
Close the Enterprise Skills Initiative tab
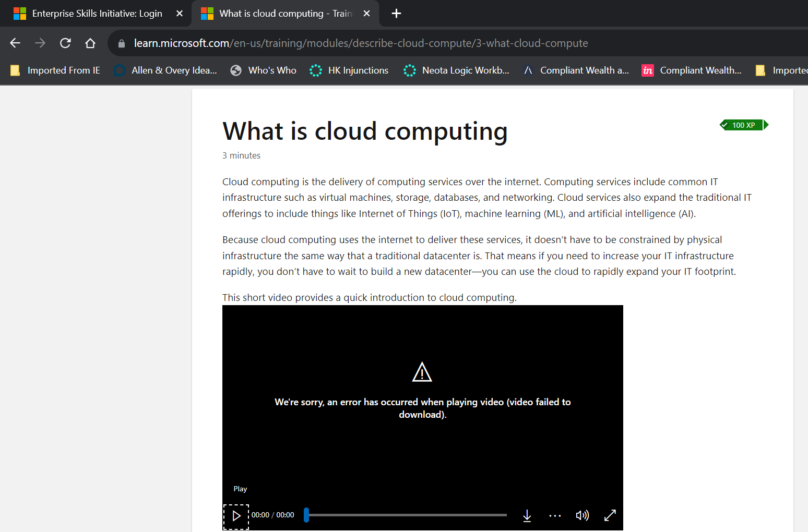pyautogui.click(x=180, y=14)
